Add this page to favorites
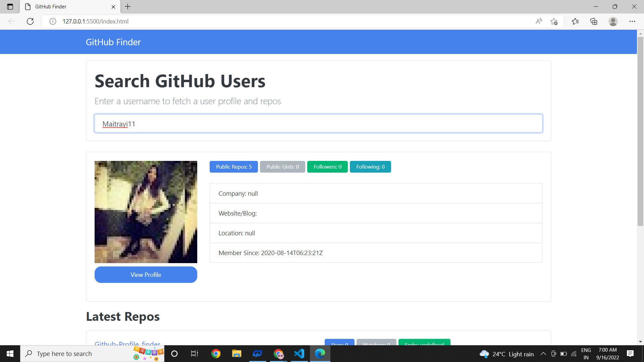This screenshot has height=362, width=644. (554, 21)
